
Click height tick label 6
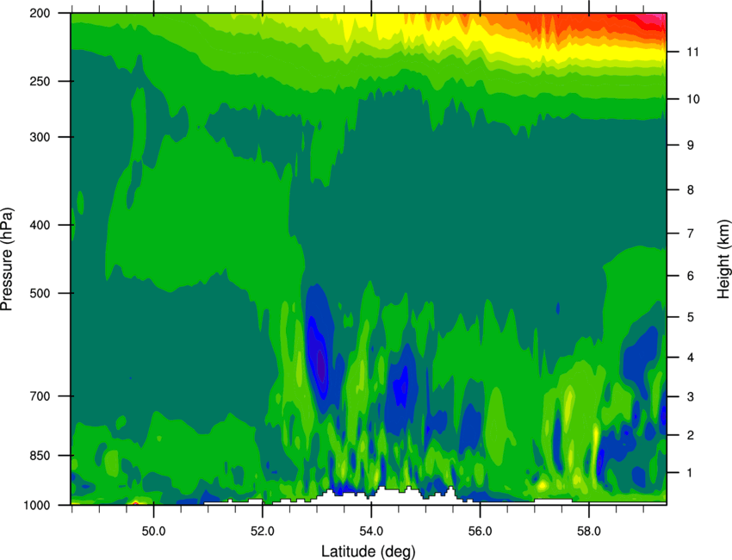[x=691, y=276]
